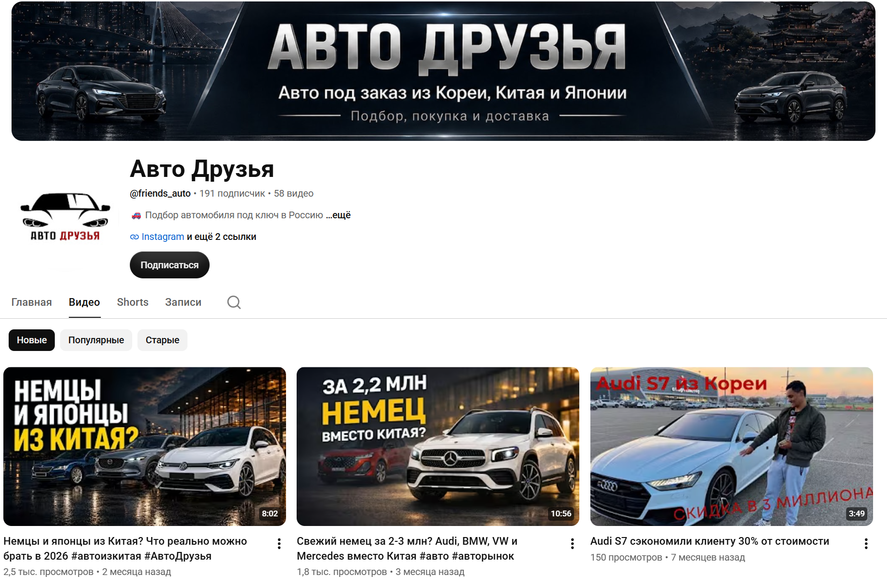The width and height of the screenshot is (887, 588).
Task: Play the Audi S7 из Кореи thumbnail
Action: tap(732, 447)
